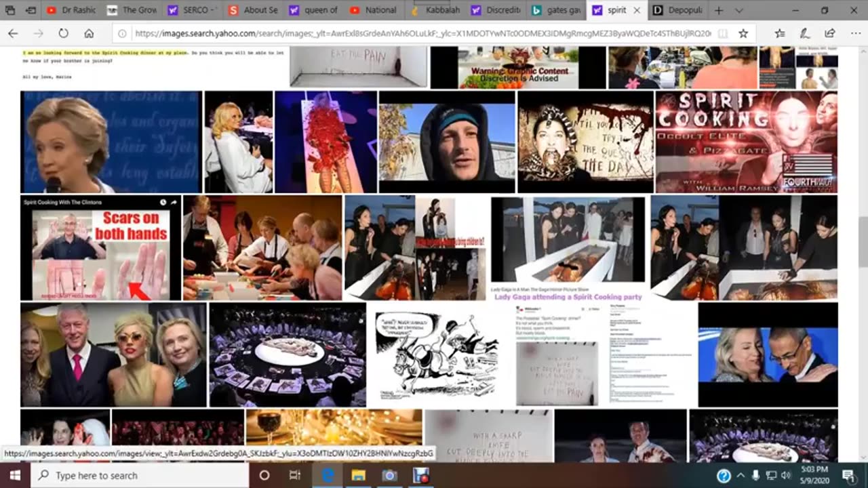Open Task View on the taskbar
Screen dimensions: 868x488
point(295,475)
